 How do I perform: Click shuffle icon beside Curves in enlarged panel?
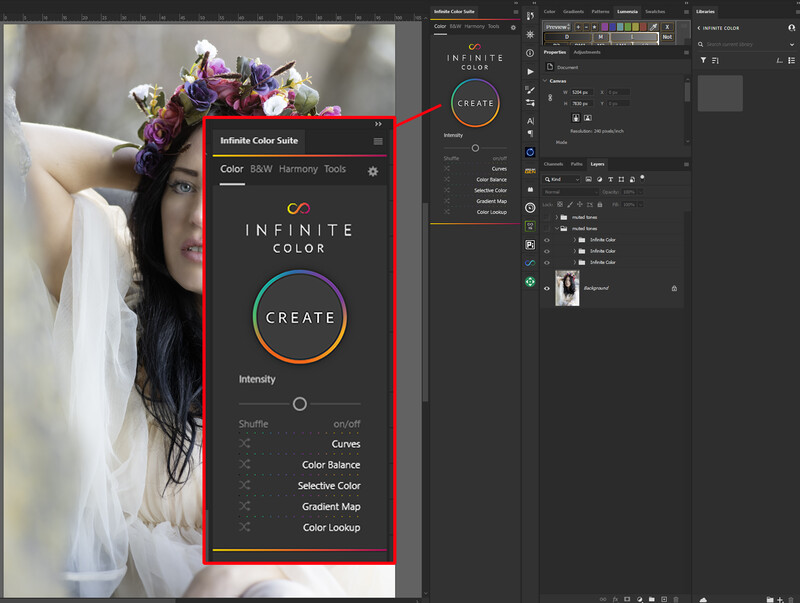(245, 443)
